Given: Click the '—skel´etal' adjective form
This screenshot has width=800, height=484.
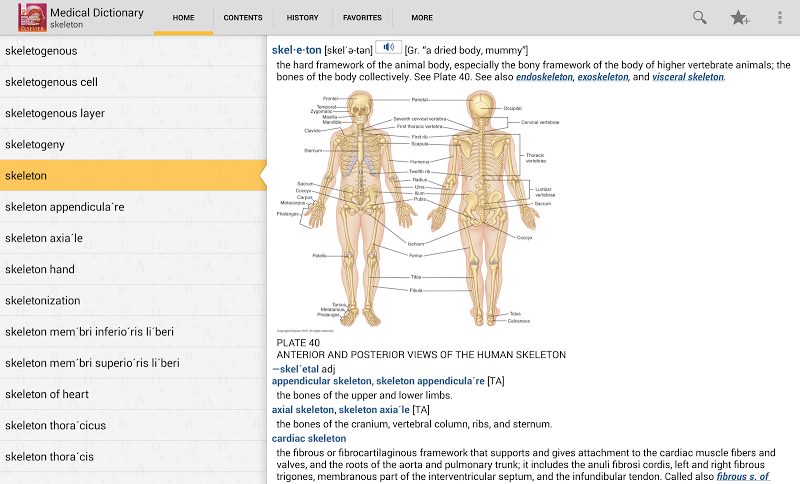Looking at the screenshot, I should coord(295,369).
